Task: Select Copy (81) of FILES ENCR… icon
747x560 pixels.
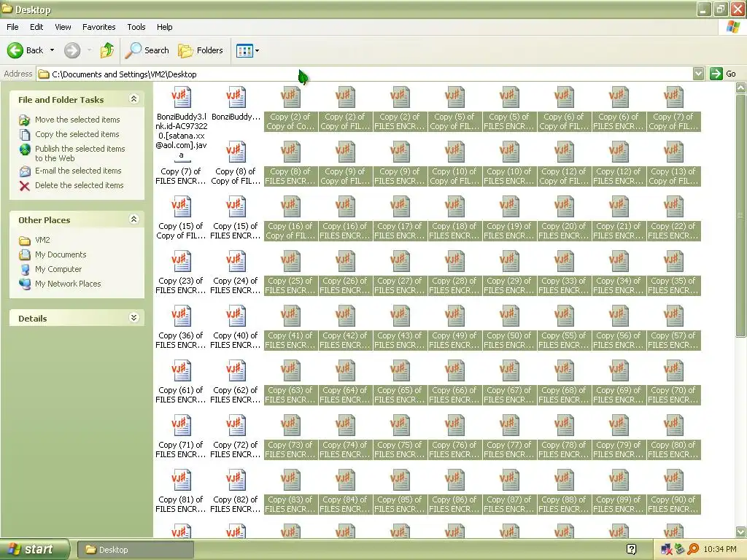Action: click(x=181, y=481)
